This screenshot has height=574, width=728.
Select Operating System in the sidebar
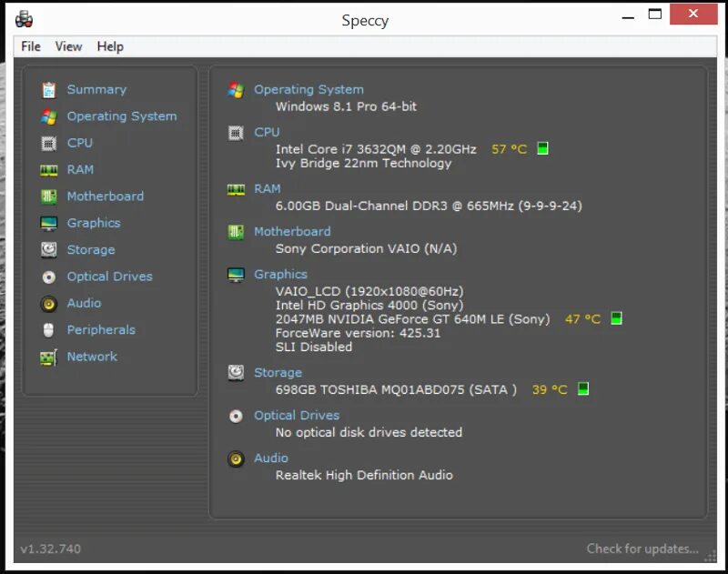click(x=122, y=116)
